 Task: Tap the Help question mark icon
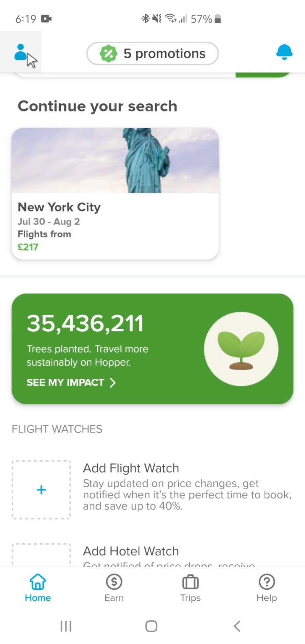point(267,582)
